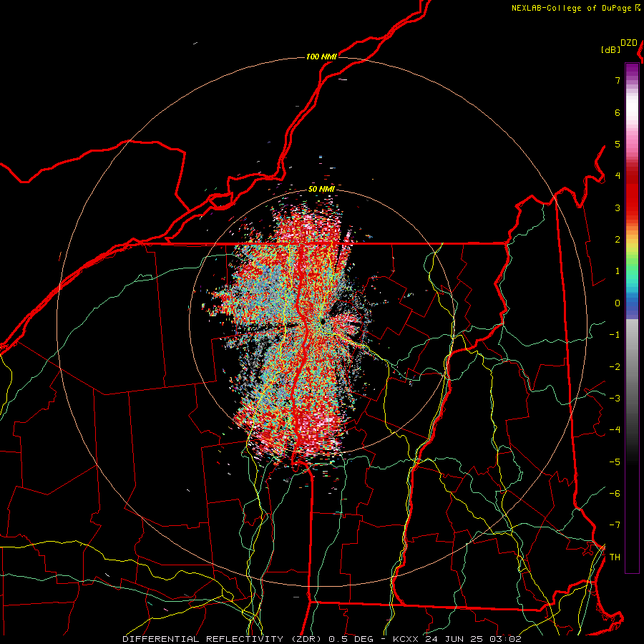Click the KCXX station identifier in the caption
The width and height of the screenshot is (644, 644).
[x=406, y=639]
